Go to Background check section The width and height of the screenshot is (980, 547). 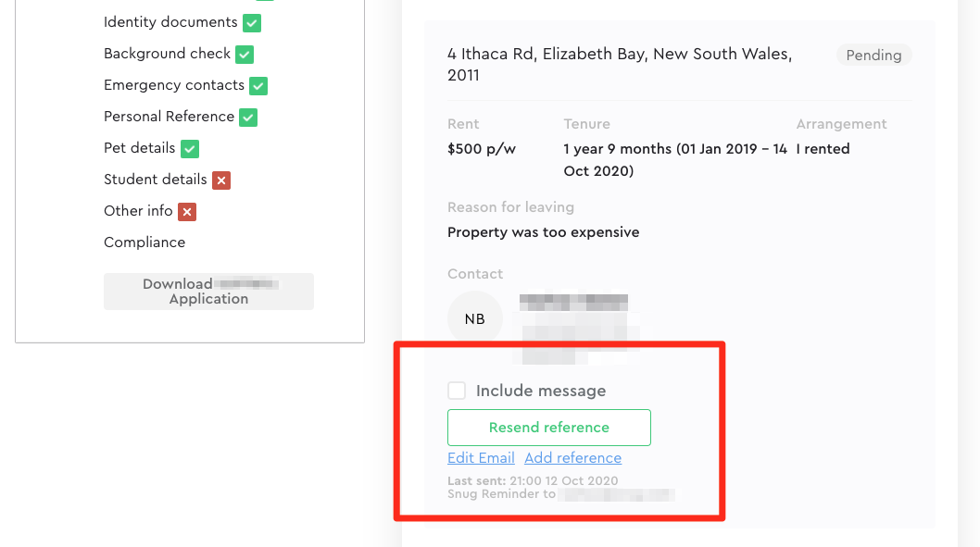pyautogui.click(x=167, y=54)
